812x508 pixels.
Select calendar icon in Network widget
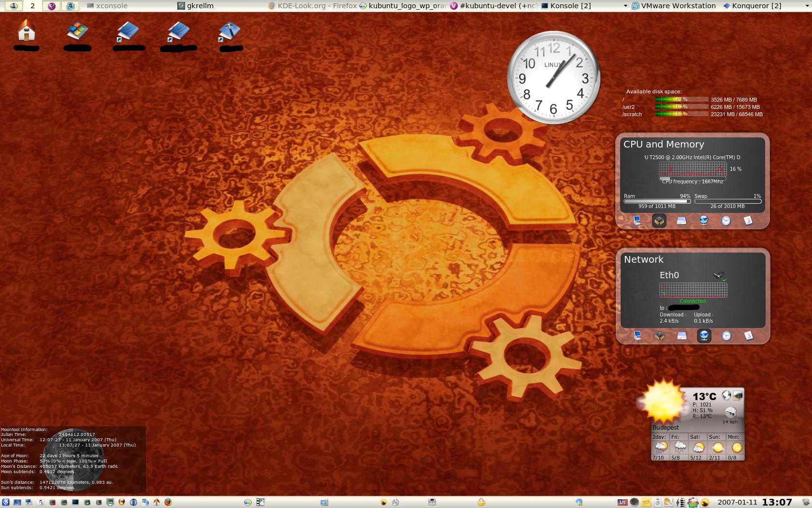749,336
